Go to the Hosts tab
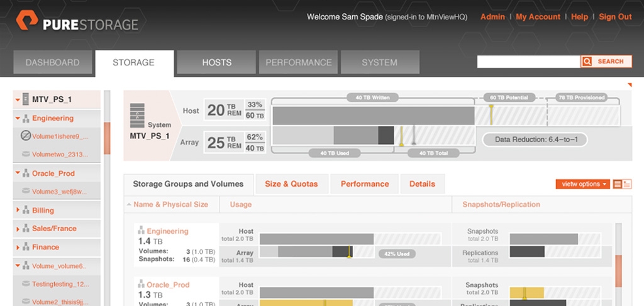Screen dimensions: 644x306 pyautogui.click(x=216, y=62)
